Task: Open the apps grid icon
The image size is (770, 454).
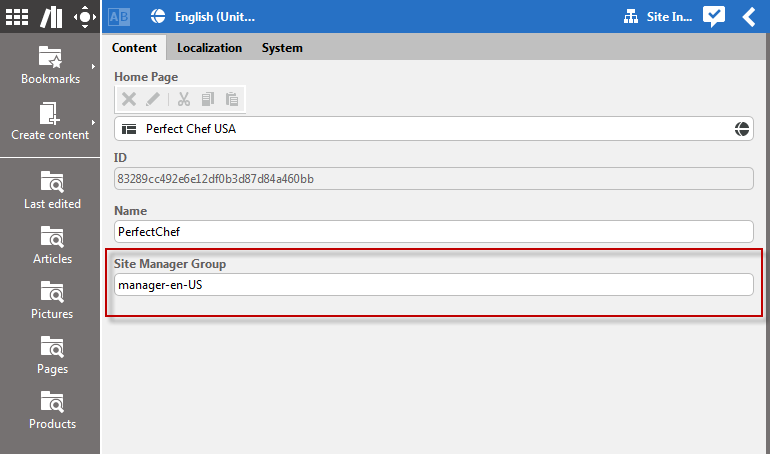Action: tap(17, 16)
